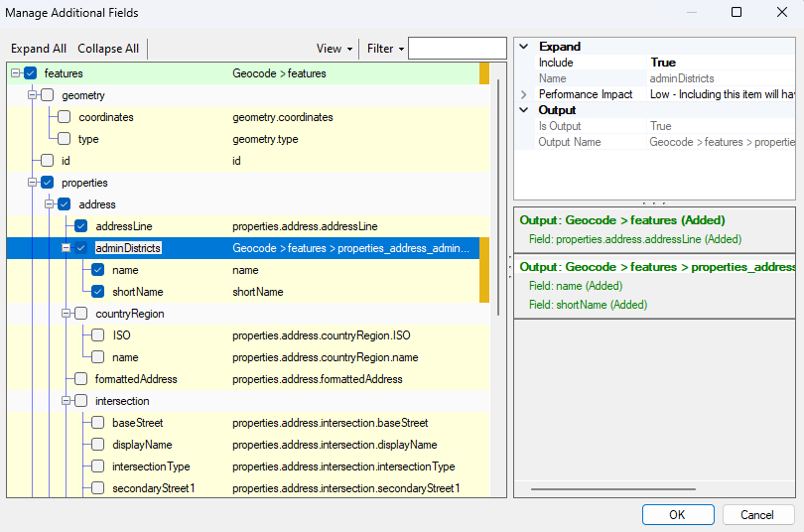
Task: Collapse the features tree node
Action: click(x=15, y=73)
